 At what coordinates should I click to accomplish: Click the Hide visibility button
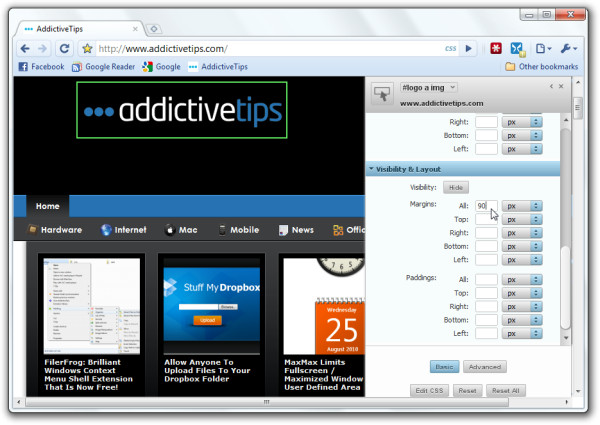(x=456, y=187)
